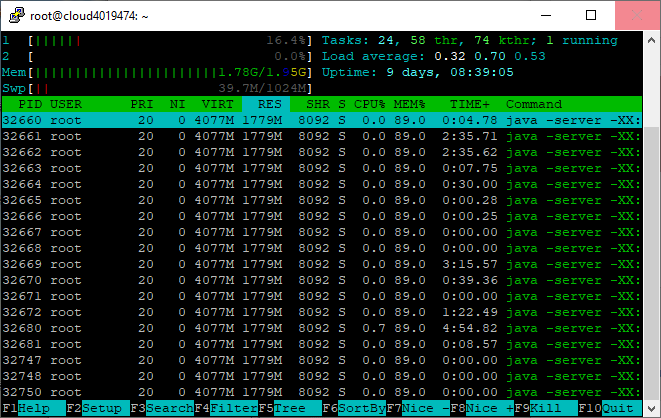The width and height of the screenshot is (661, 418).
Task: Select process row with PID 32661
Action: (322, 136)
